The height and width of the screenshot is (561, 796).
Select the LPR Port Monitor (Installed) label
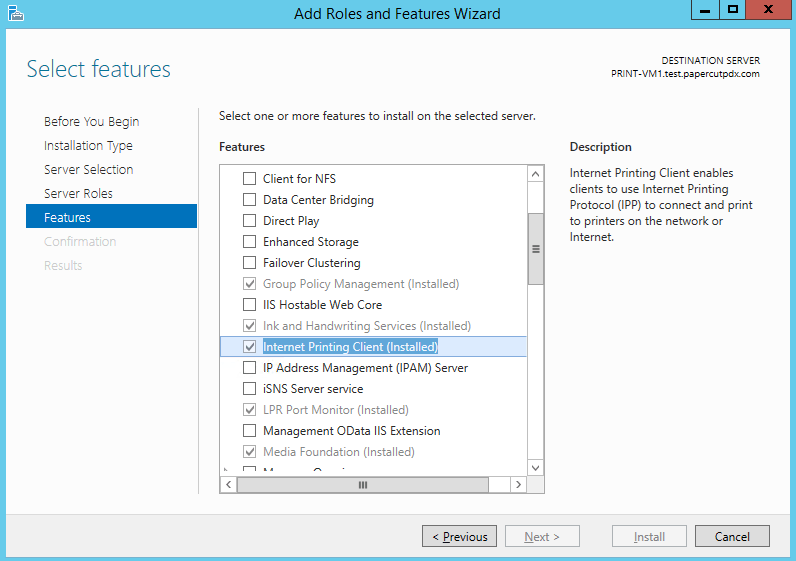coord(336,410)
